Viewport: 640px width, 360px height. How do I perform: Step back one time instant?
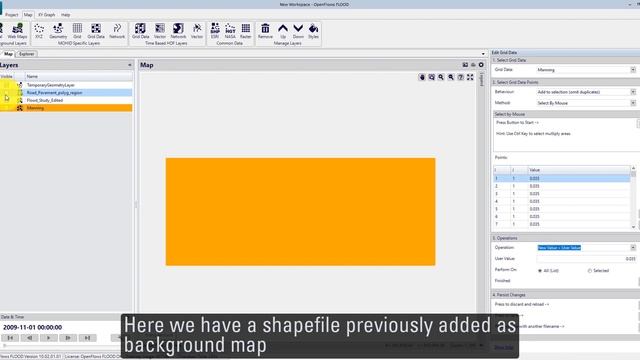[29, 338]
